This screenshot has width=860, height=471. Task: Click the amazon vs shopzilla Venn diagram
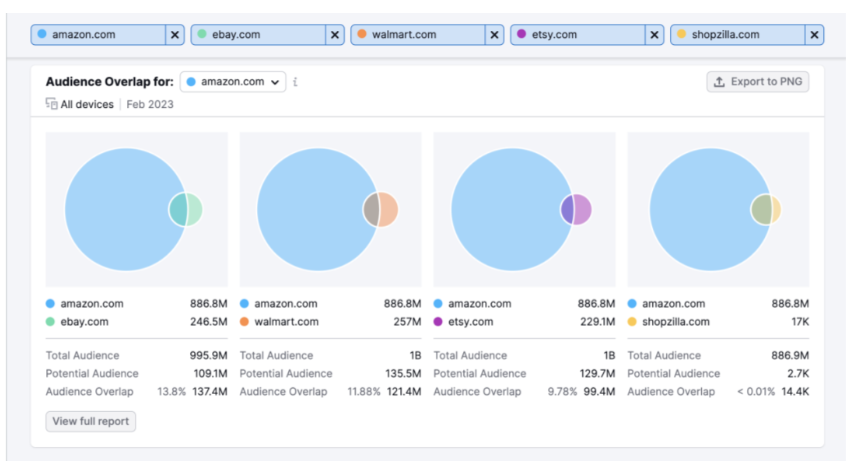[x=718, y=209]
